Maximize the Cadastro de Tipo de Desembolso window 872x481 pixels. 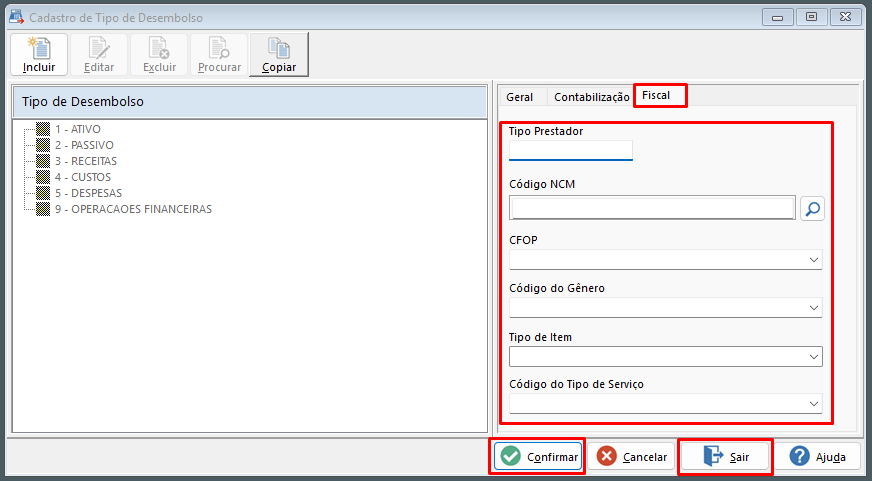[811, 18]
